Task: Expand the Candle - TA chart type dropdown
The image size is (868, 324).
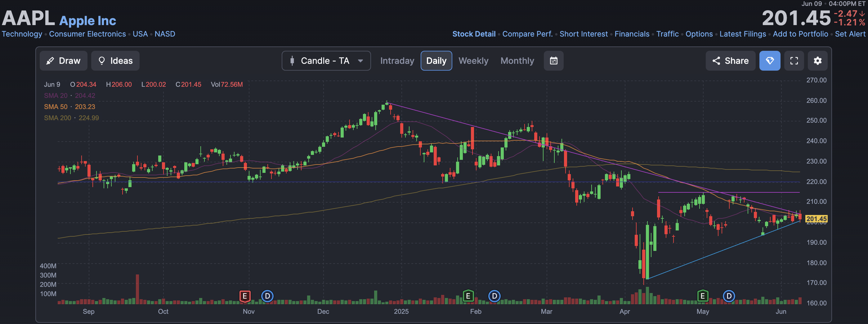Action: point(326,61)
